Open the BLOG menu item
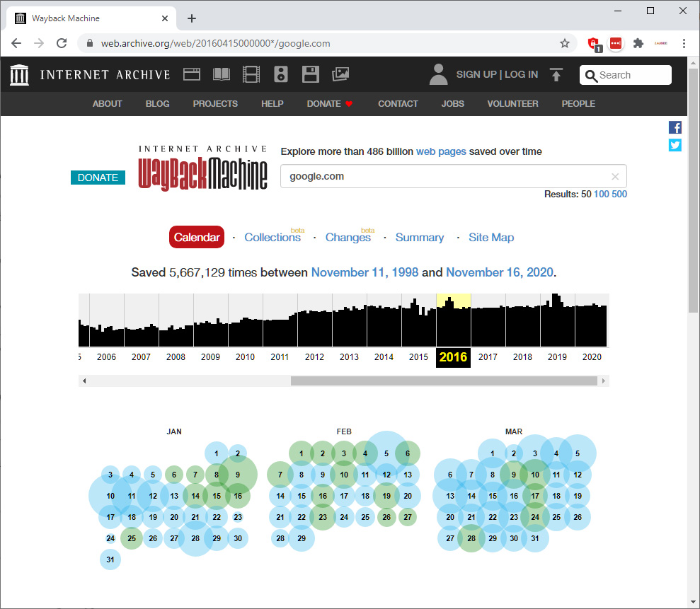 (157, 103)
